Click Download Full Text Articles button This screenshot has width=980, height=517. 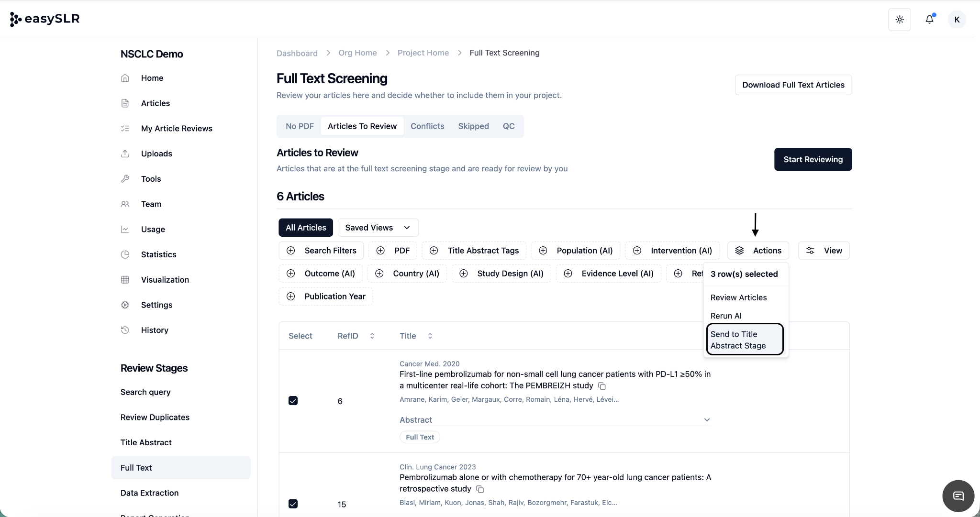click(793, 85)
